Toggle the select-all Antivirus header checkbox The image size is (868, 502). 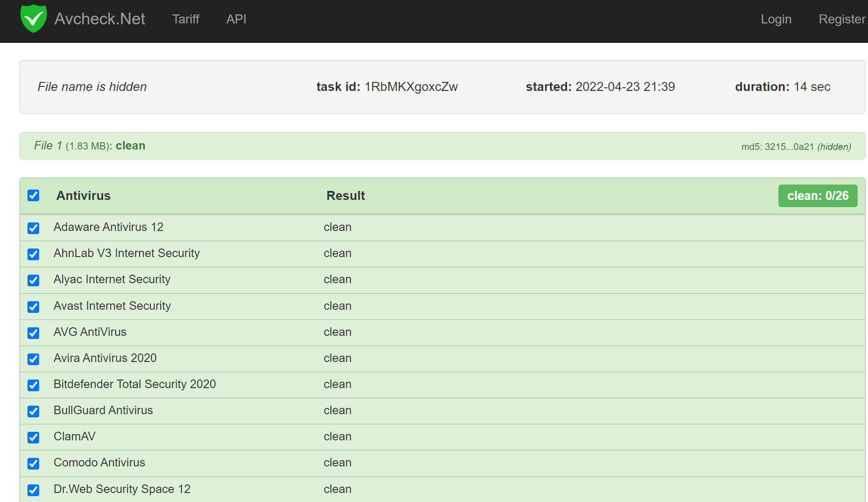click(x=33, y=195)
